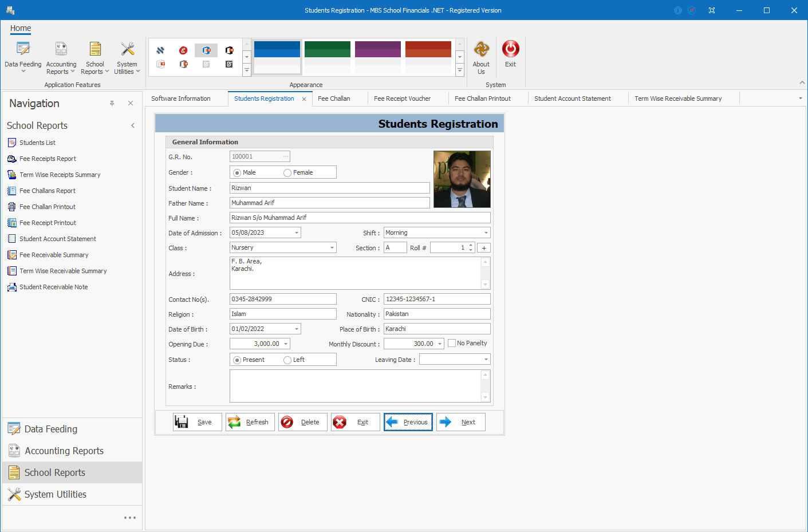Switch to Student Account Statement tab
This screenshot has height=532, width=808.
pyautogui.click(x=573, y=98)
